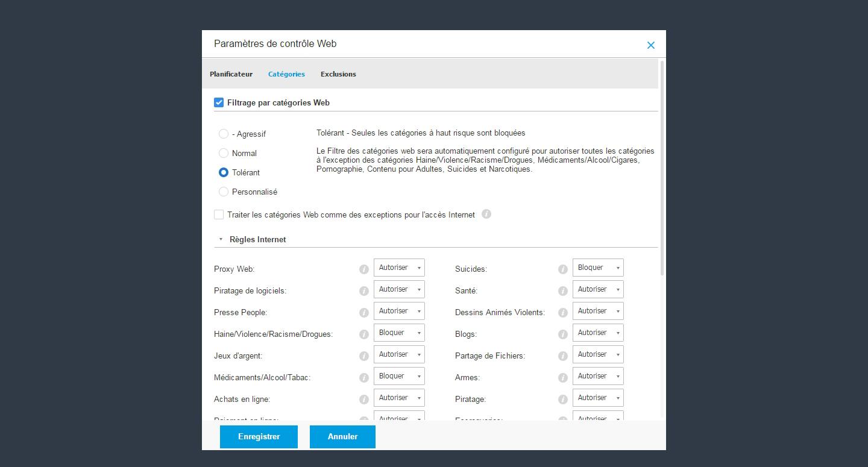Open the Jeux d'argent rule dropdown
Image resolution: width=868 pixels, height=467 pixels.
pyautogui.click(x=399, y=354)
